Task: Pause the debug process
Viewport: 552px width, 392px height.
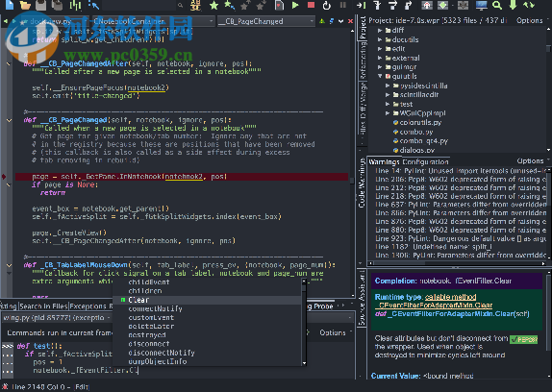Action: [343, 5]
